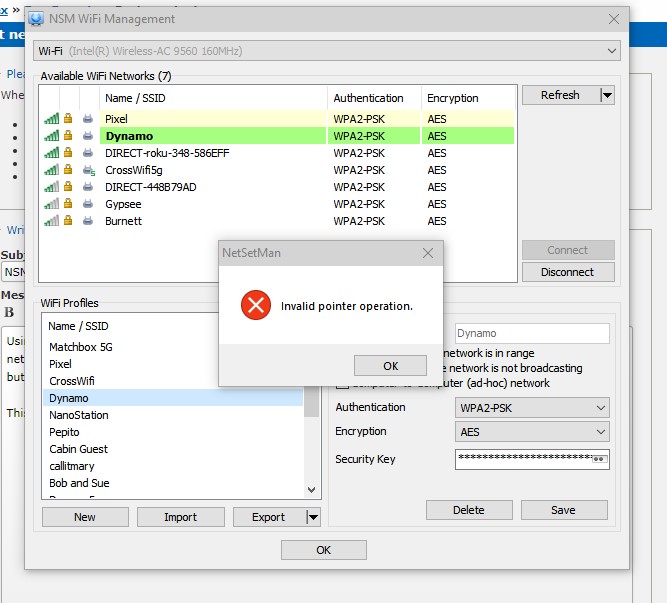The image size is (667, 603).
Task: Close the NetSetMan error dialog
Action: [428, 253]
